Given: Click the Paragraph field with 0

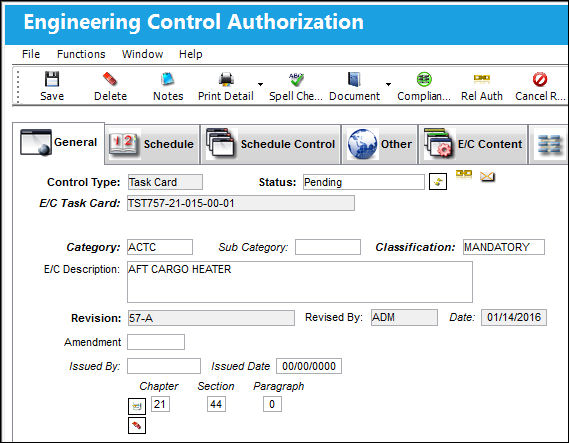Looking at the screenshot, I should (272, 404).
